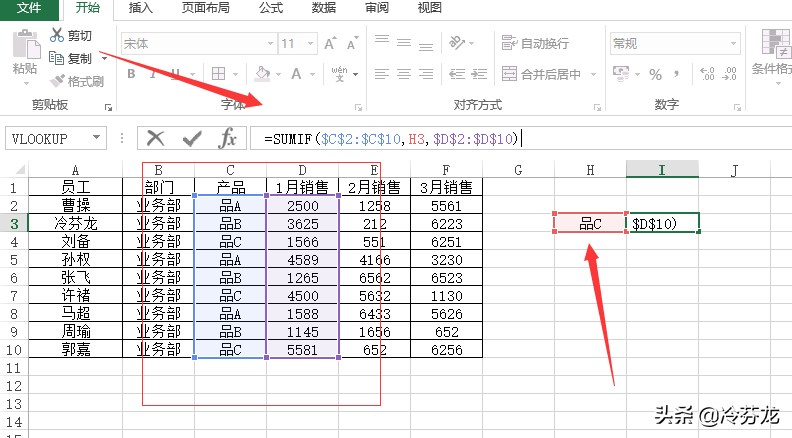Select cell H3 containing 品C
Image resolution: width=792 pixels, height=438 pixels.
[590, 223]
